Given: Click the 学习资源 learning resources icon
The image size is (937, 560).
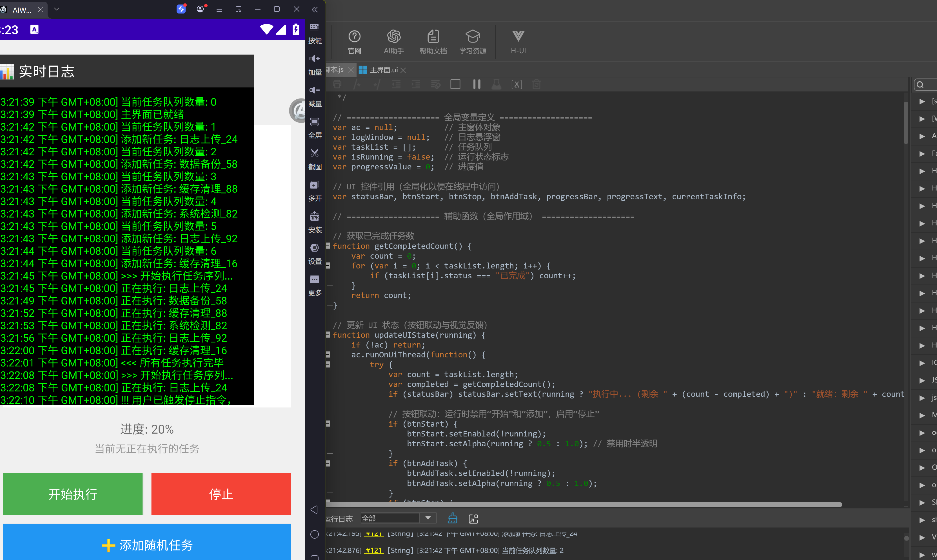Looking at the screenshot, I should [x=473, y=42].
